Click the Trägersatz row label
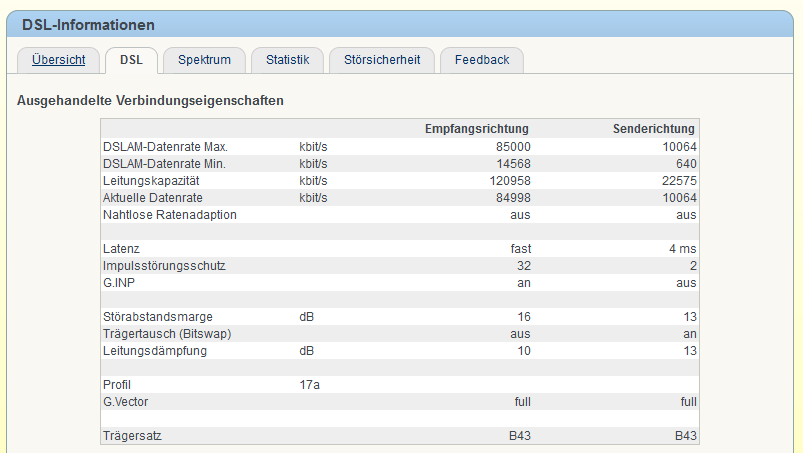 click(132, 436)
